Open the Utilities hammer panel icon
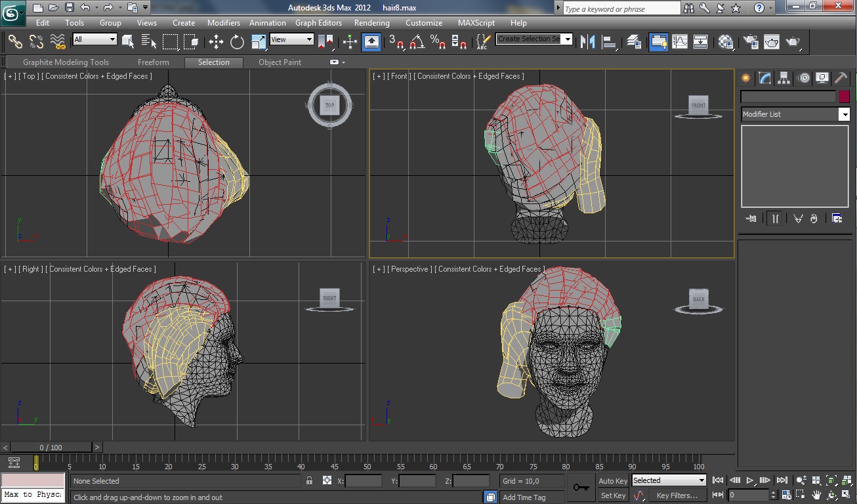857x504 pixels. [x=841, y=78]
